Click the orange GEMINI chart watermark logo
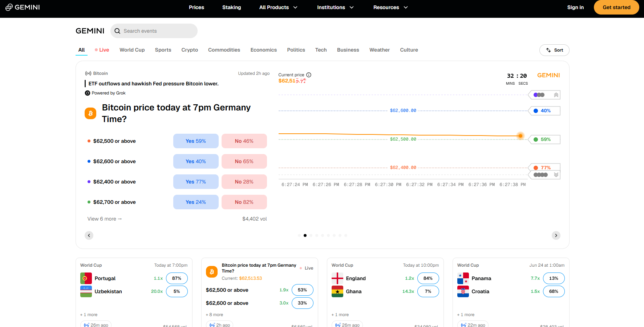This screenshot has height=327, width=644. point(548,75)
